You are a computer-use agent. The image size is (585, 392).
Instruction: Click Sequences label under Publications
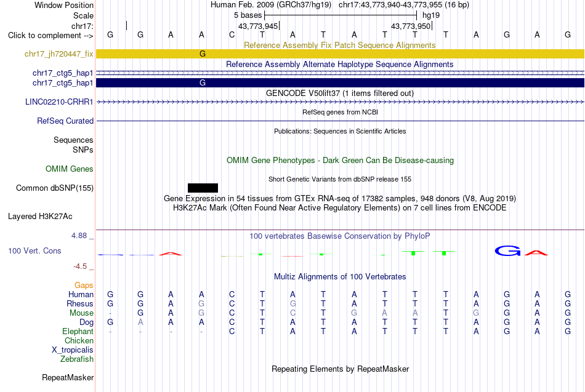pos(73,140)
